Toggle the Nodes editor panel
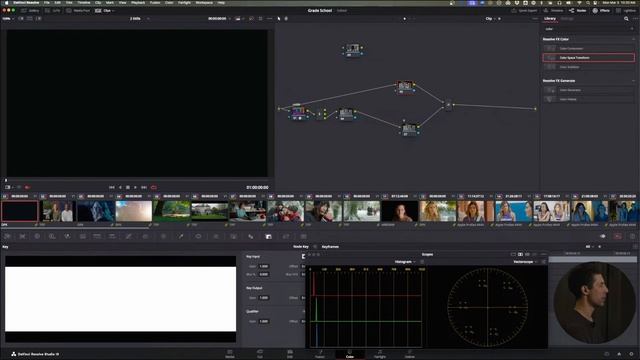The image size is (640, 360). pyautogui.click(x=578, y=11)
